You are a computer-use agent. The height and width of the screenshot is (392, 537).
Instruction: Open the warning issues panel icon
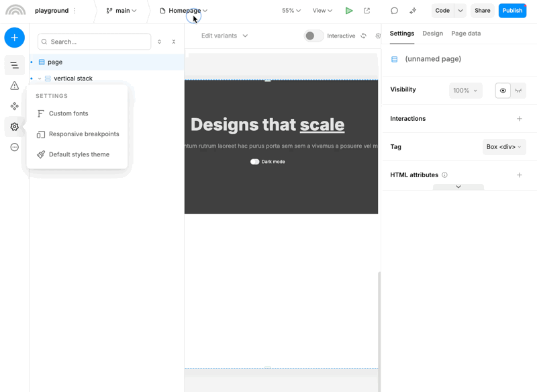coord(14,86)
